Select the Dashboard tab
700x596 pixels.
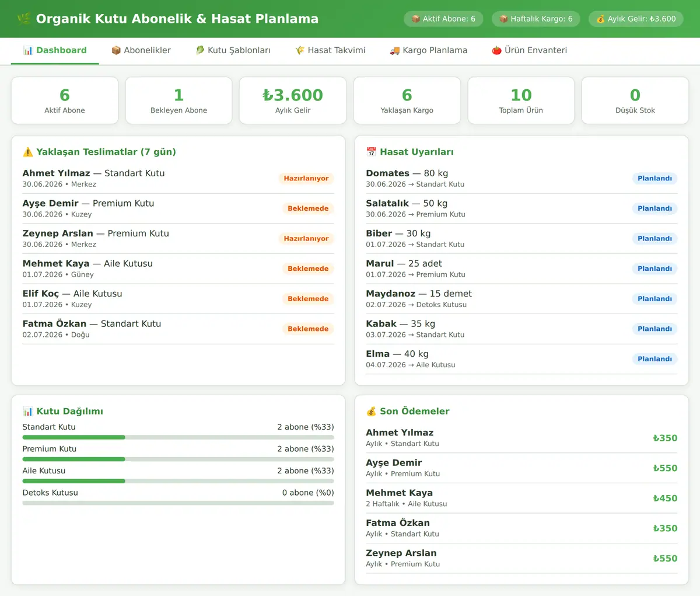(x=55, y=51)
